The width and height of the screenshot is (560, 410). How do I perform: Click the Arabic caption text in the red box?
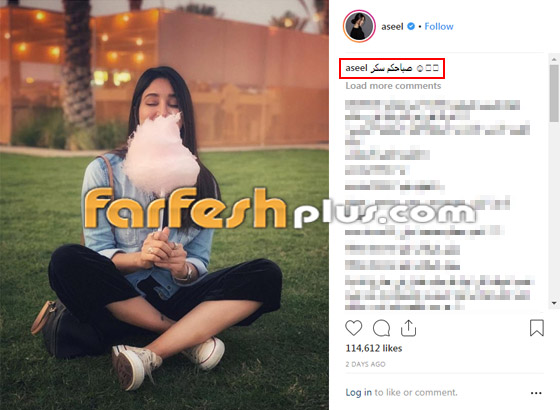[391, 68]
